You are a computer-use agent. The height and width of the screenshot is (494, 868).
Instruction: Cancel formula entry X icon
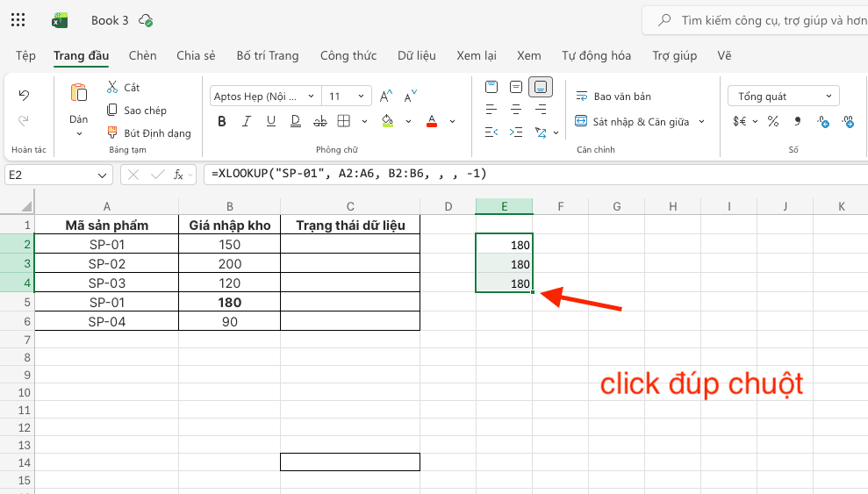pos(133,175)
